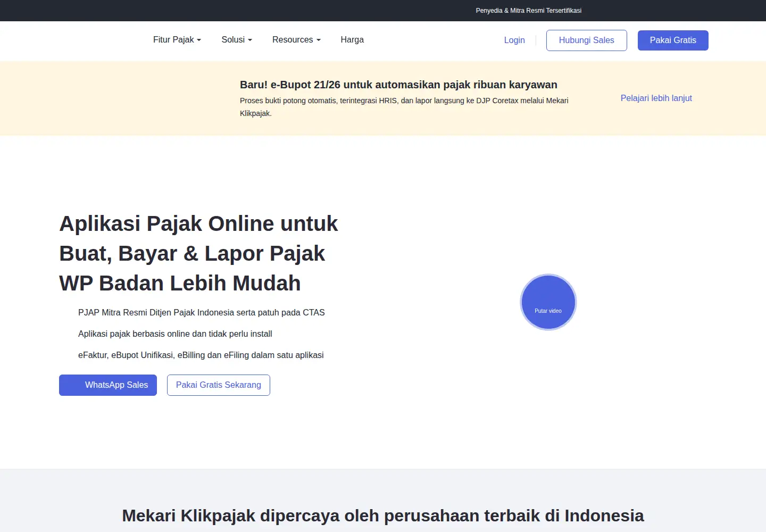
Task: Click the Penyedia & Mitra Resmi Tersertifikasi text
Action: [528, 11]
